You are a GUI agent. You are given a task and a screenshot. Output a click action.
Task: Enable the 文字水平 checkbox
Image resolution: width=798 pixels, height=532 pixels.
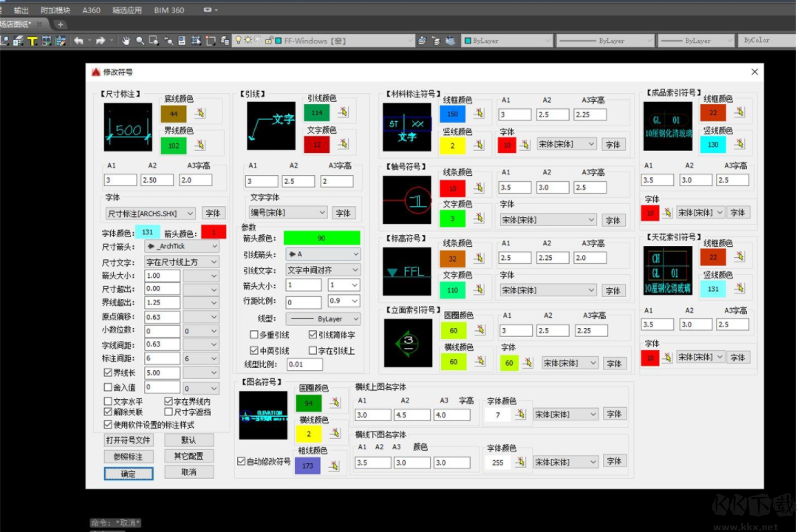coord(109,401)
